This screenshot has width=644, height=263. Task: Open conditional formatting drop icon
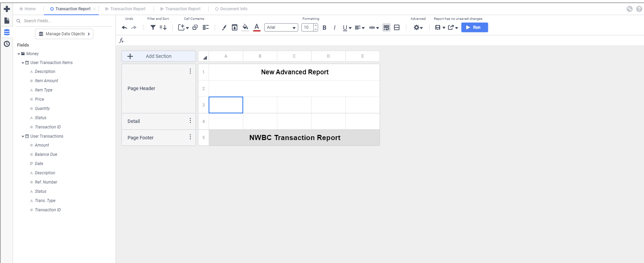pos(235,27)
